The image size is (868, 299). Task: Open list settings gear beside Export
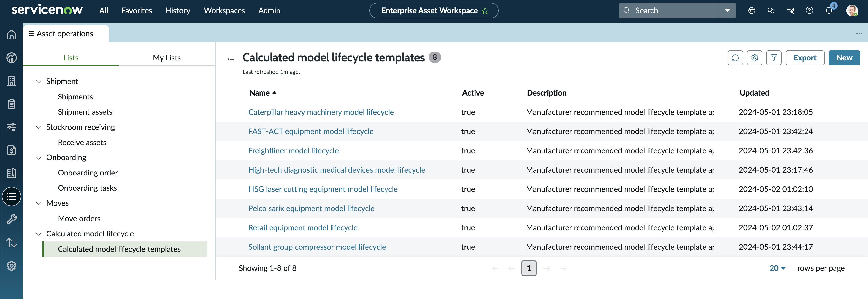coord(754,58)
